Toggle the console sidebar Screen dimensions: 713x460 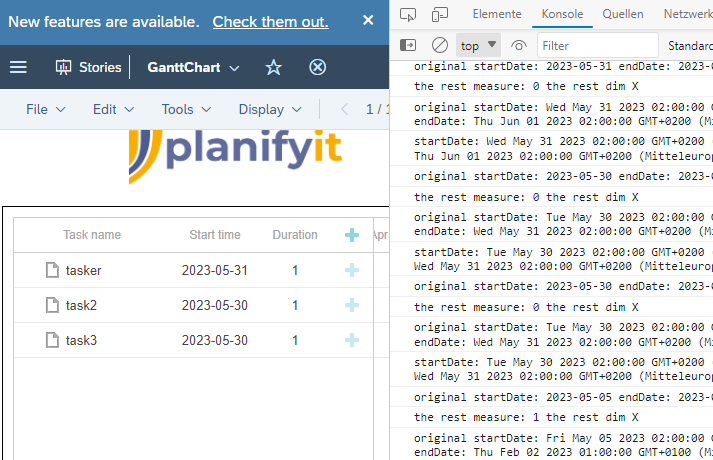(x=408, y=45)
